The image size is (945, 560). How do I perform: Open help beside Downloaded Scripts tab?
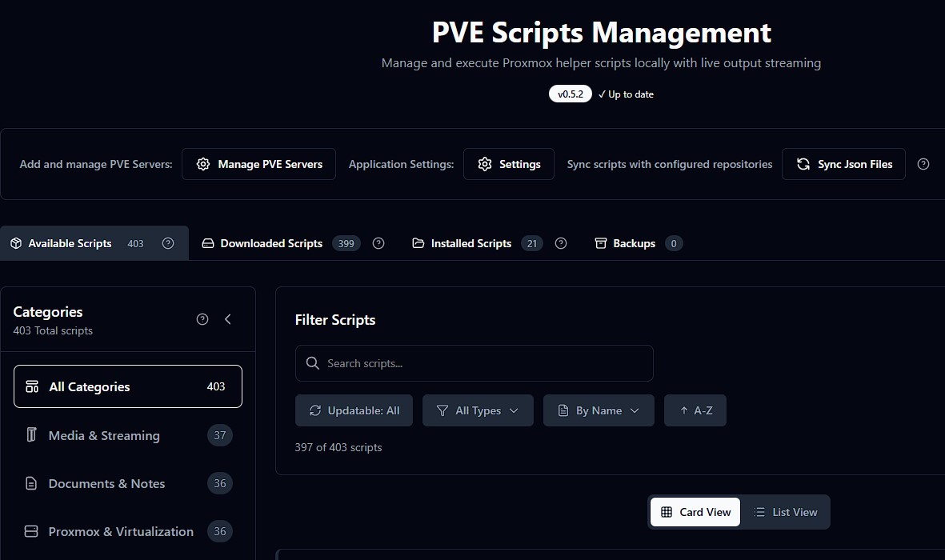[378, 243]
